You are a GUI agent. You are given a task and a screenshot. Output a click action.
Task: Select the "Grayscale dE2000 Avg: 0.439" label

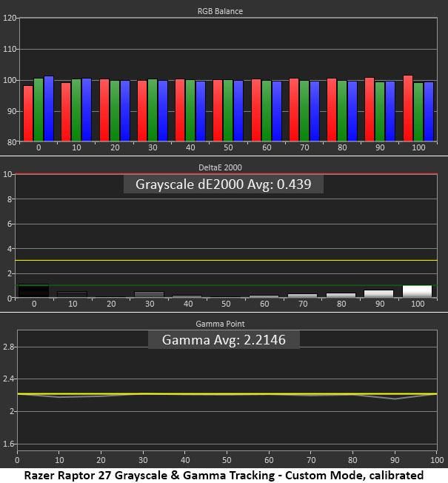(x=223, y=184)
